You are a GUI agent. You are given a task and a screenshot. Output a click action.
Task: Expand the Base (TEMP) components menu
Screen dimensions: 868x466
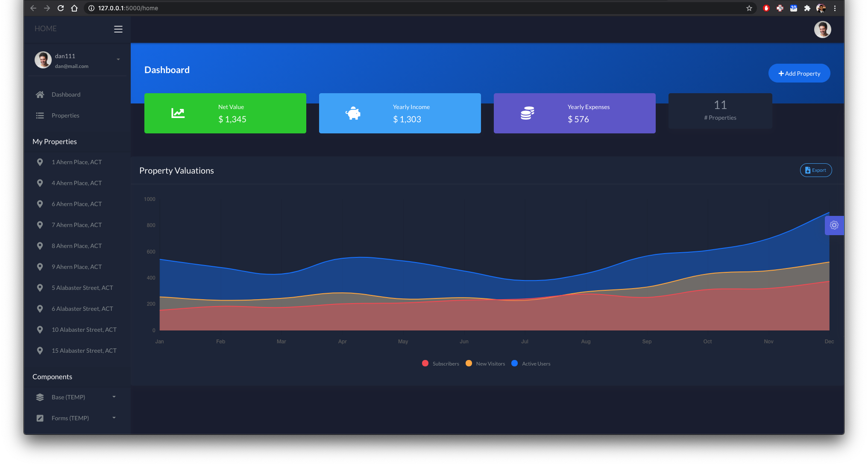(114, 397)
